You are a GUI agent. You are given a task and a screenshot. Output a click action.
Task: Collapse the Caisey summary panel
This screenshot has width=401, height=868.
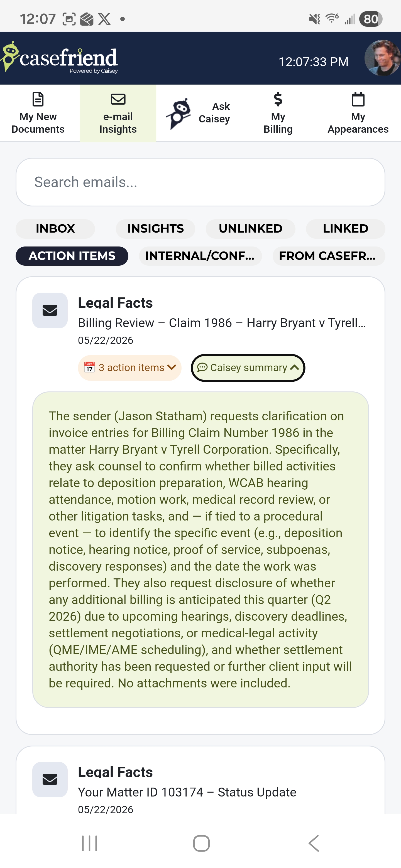pyautogui.click(x=248, y=368)
